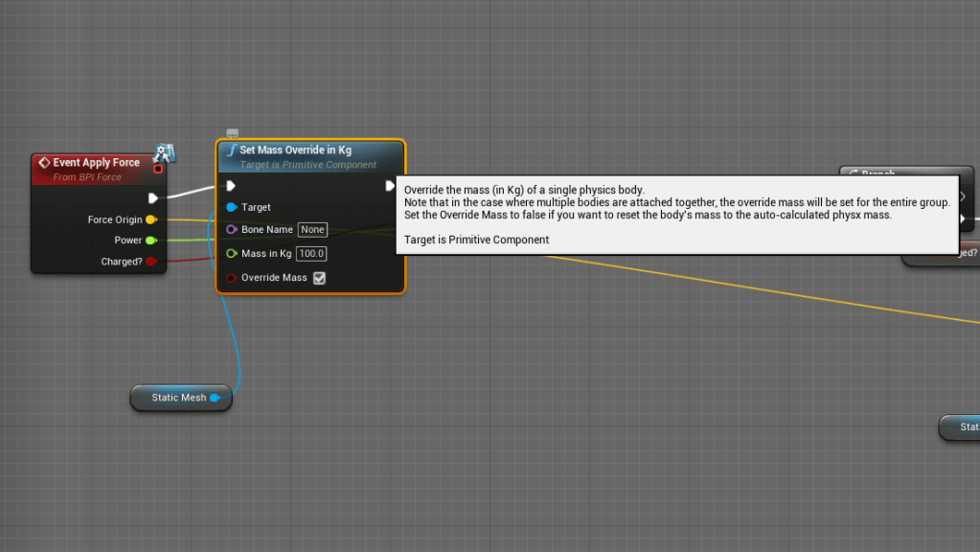This screenshot has height=552, width=980.
Task: Click the Event Apply Force execution output pin
Action: 152,198
